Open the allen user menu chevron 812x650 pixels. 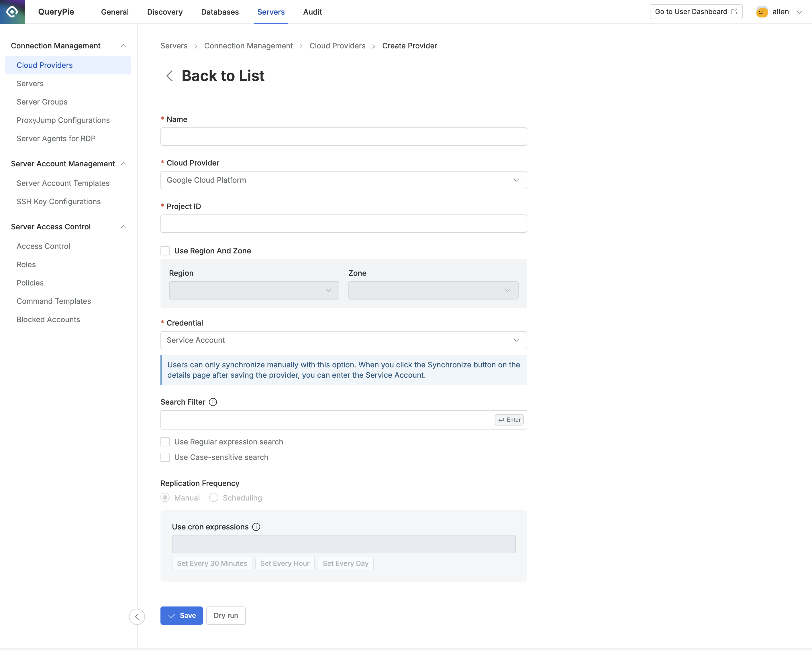[x=799, y=12]
